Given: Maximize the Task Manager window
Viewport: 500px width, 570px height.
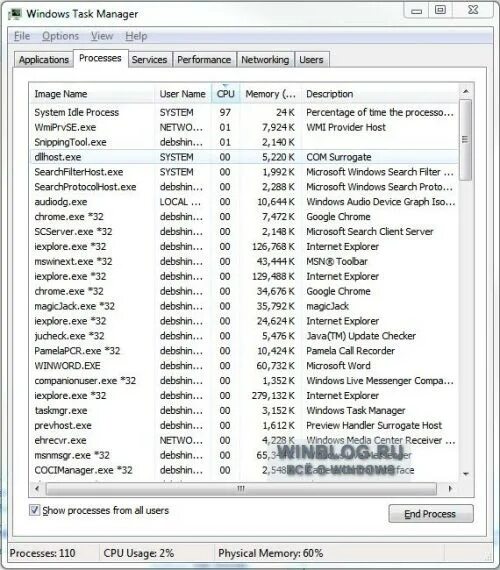Looking at the screenshot, I should click(x=440, y=10).
